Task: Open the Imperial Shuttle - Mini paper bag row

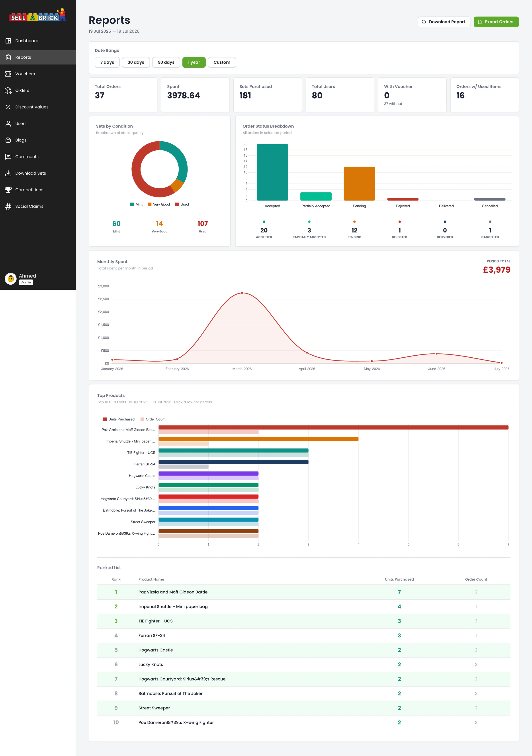Action: click(x=304, y=606)
